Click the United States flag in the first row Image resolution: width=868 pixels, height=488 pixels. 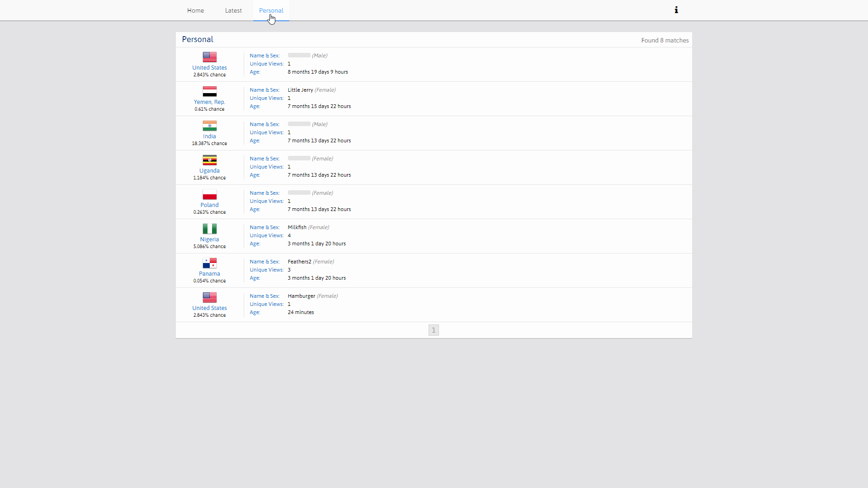point(209,57)
